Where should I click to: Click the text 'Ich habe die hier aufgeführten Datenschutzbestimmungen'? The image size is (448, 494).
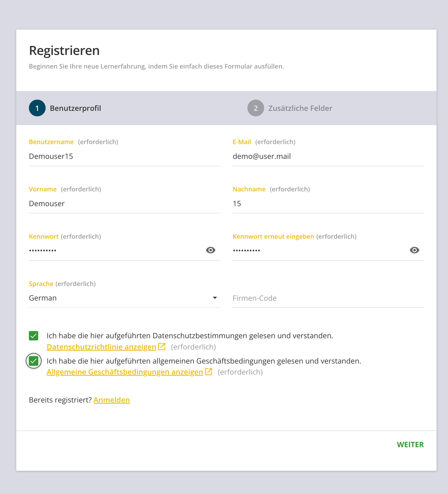coord(147,336)
